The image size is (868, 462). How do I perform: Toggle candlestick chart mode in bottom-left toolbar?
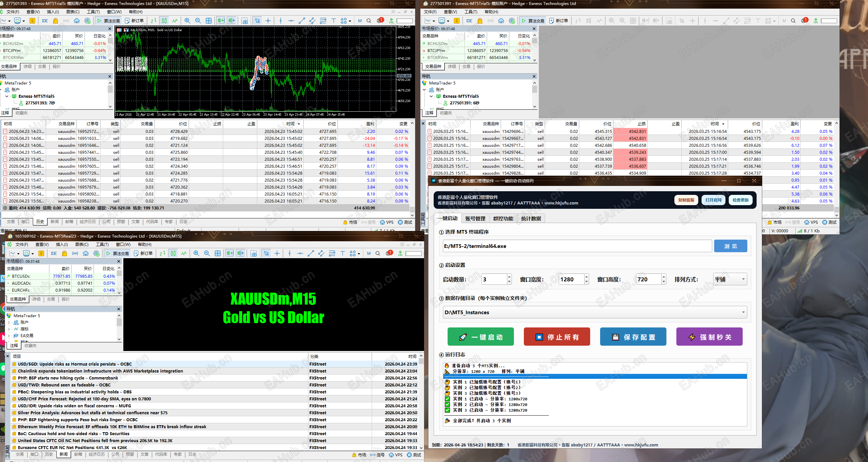[173, 254]
